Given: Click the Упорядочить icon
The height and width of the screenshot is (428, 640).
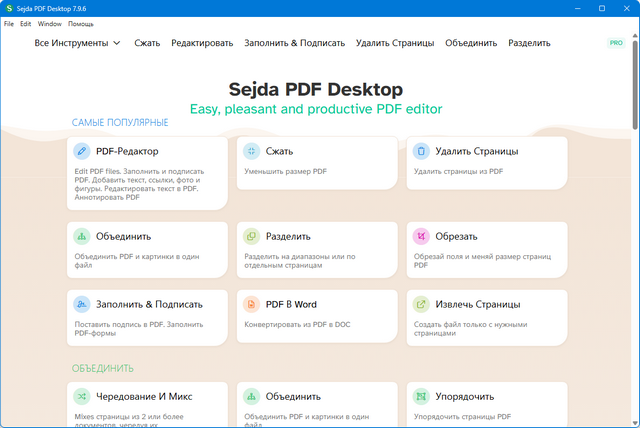Looking at the screenshot, I should point(421,397).
